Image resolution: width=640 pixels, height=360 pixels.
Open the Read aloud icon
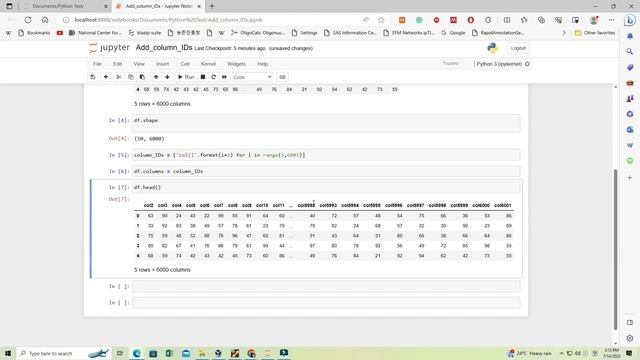coord(366,20)
